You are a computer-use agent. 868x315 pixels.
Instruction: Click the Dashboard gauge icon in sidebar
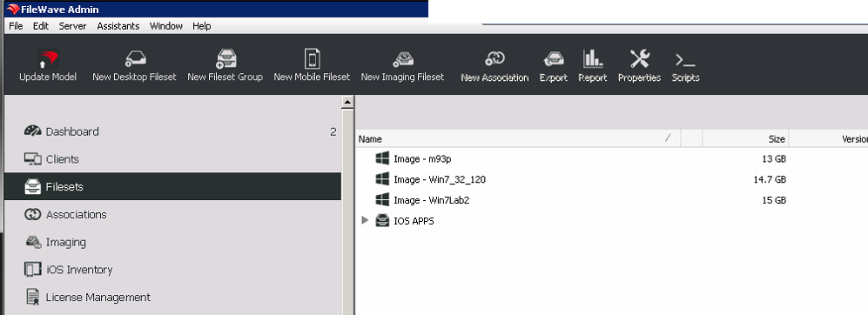coord(33,131)
